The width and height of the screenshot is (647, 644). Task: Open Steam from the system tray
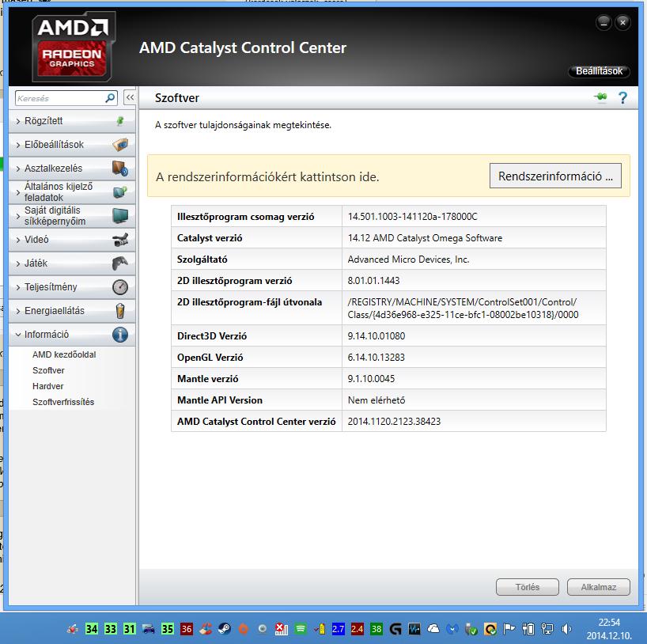225,629
